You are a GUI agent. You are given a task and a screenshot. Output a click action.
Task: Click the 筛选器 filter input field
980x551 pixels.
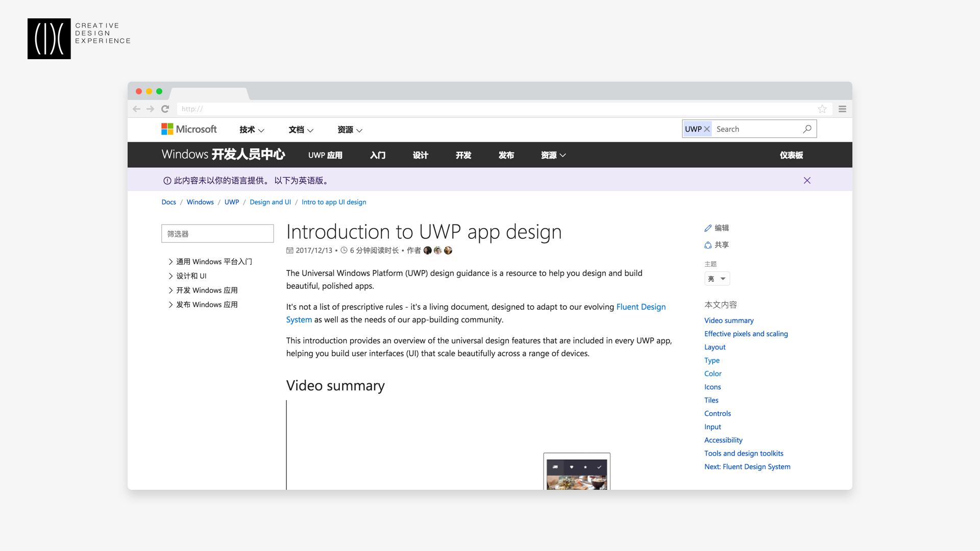217,234
